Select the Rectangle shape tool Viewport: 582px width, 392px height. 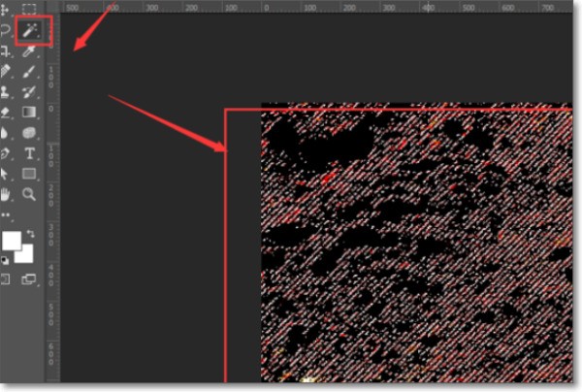[x=29, y=174]
